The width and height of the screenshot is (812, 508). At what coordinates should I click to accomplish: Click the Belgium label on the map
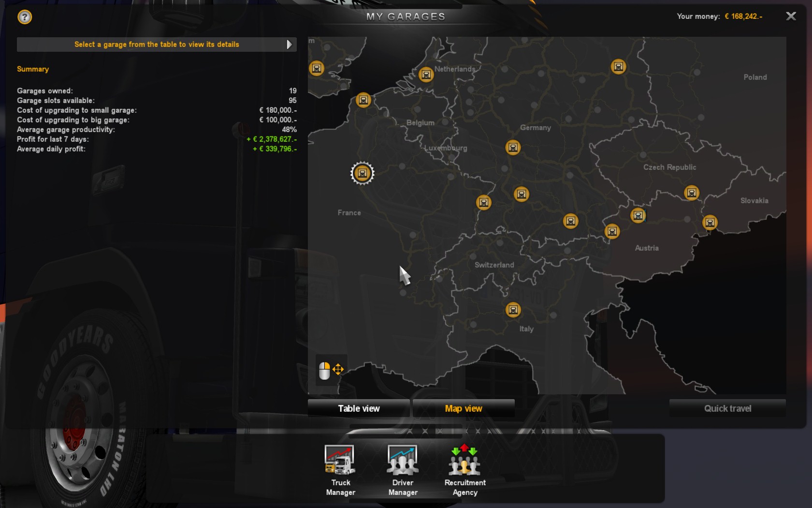pyautogui.click(x=420, y=123)
